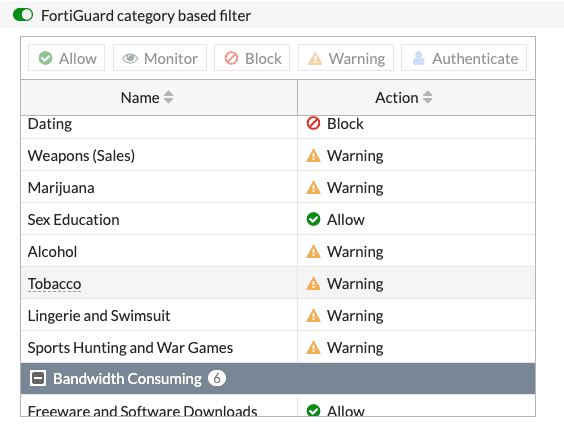Click warning icon for Sports Hunting and War Games
Image resolution: width=564 pixels, height=428 pixels.
313,347
